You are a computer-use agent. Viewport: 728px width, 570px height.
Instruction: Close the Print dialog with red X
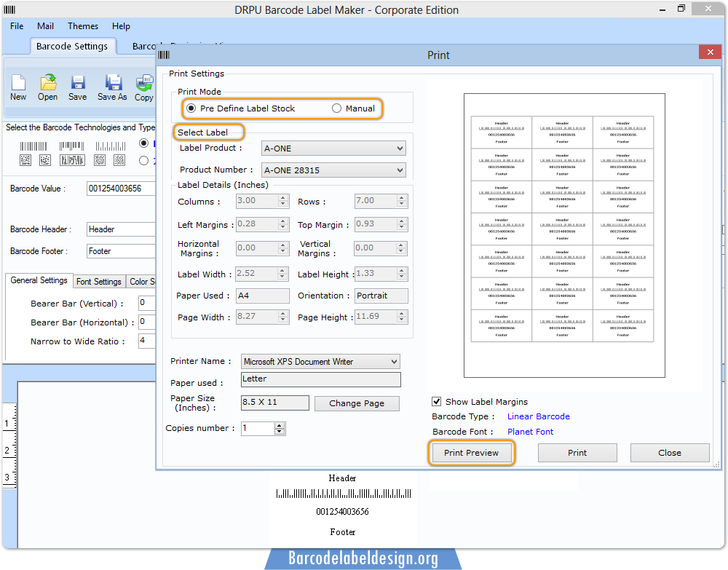[x=710, y=52]
